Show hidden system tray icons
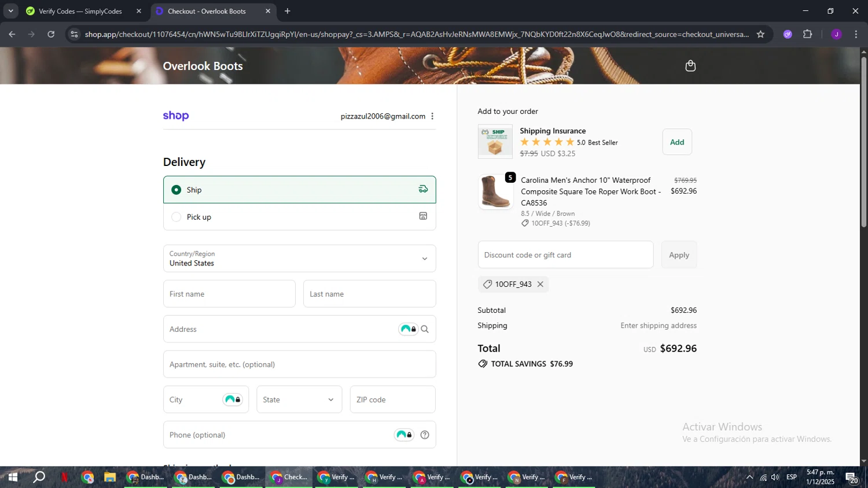This screenshot has width=868, height=488. 749,478
